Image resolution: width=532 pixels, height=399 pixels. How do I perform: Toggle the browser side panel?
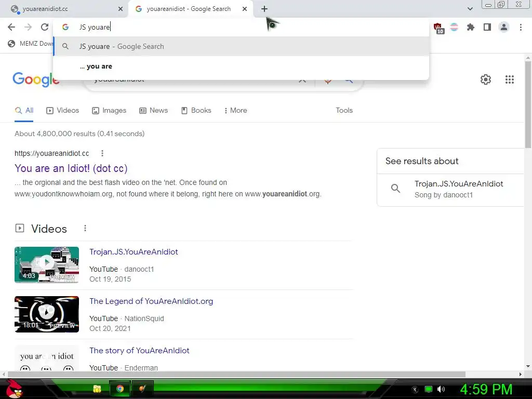[487, 27]
